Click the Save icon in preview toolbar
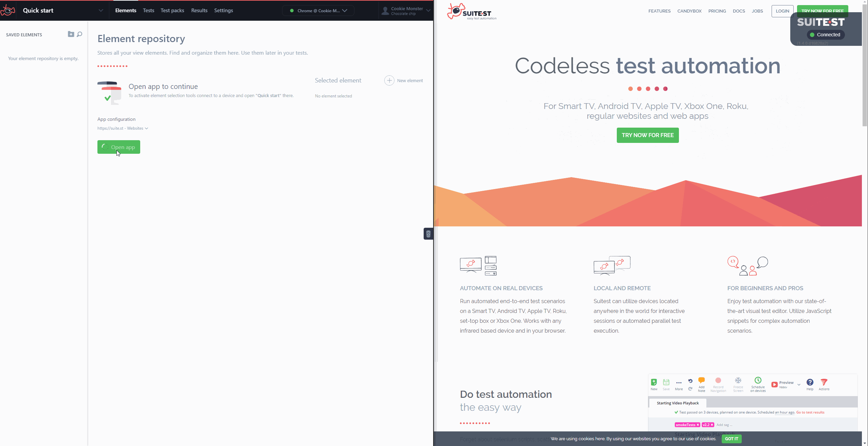The height and width of the screenshot is (446, 868). tap(666, 382)
